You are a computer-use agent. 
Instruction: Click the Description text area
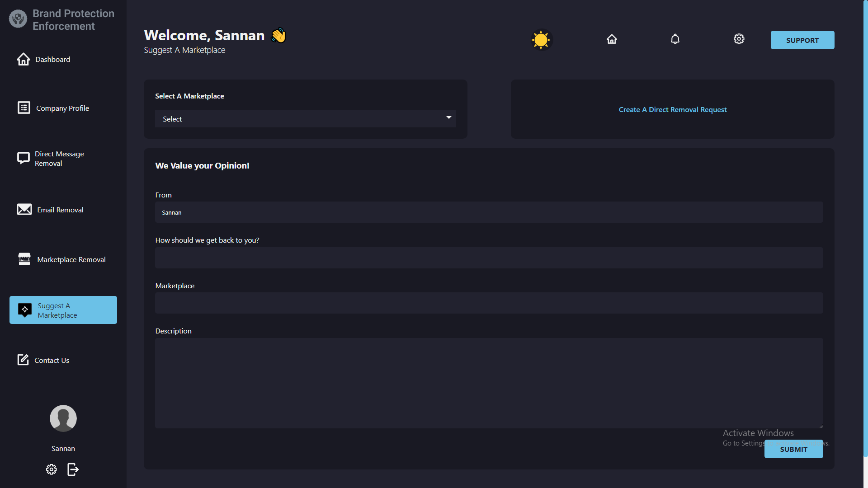pos(489,383)
